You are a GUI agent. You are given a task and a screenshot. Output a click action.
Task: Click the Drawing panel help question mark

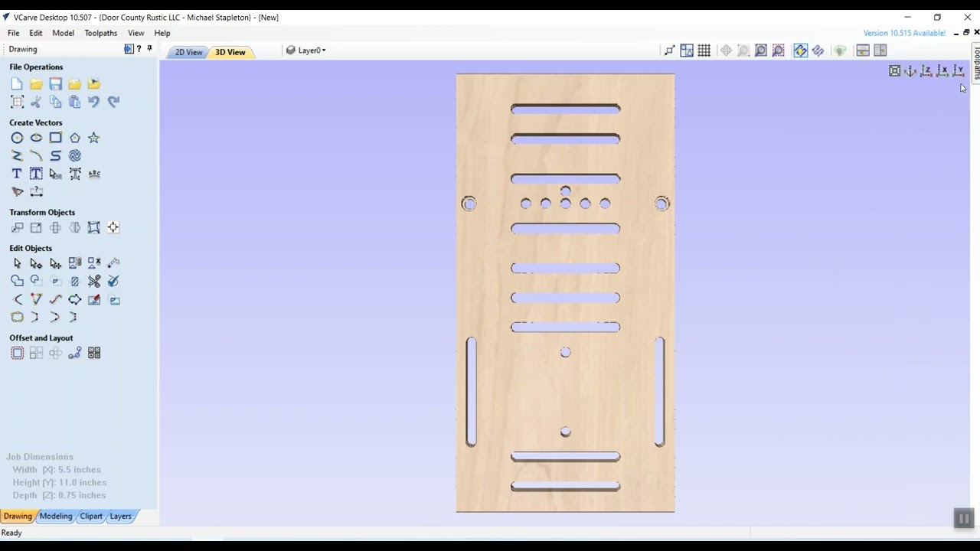[139, 49]
